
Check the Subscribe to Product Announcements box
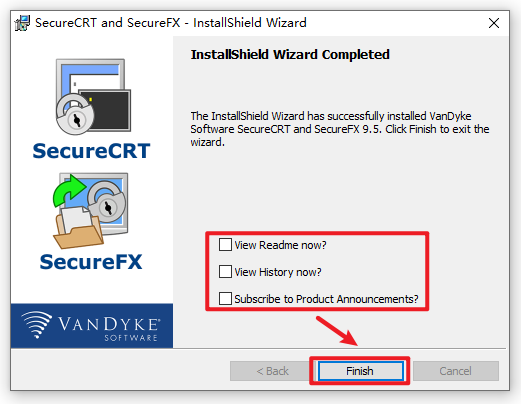point(225,298)
